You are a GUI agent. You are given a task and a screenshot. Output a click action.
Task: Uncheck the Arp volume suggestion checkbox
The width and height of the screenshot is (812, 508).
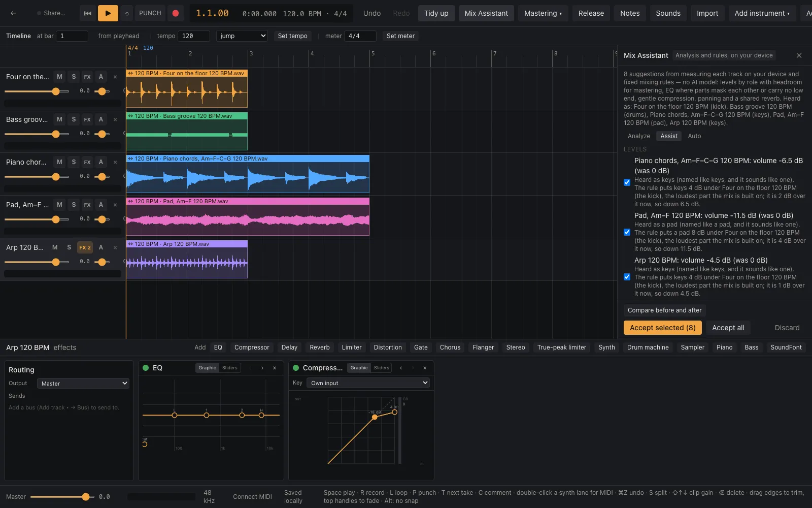627,277
